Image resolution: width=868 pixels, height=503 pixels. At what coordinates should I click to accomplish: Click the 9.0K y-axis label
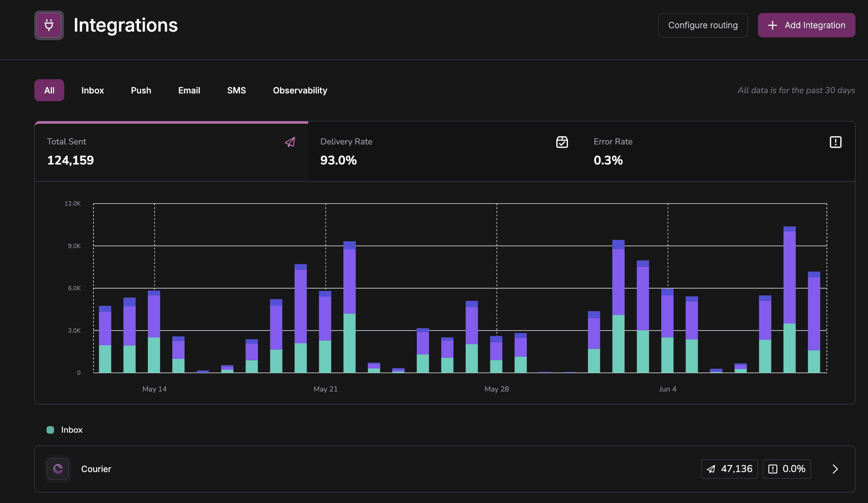point(74,246)
